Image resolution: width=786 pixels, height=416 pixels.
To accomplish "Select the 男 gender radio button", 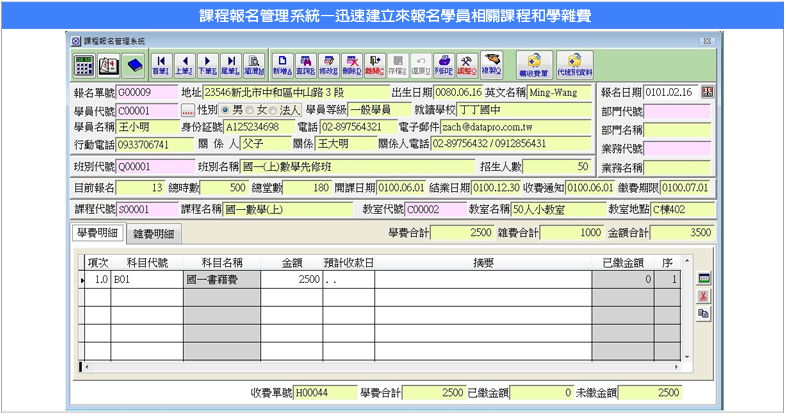I will tap(225, 110).
